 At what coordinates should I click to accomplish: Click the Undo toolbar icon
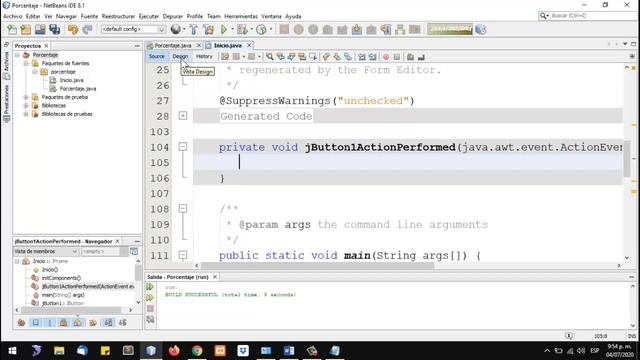pyautogui.click(x=73, y=29)
